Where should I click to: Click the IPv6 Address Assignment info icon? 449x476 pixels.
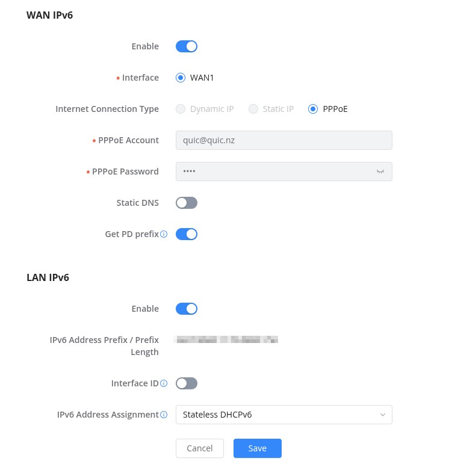164,415
